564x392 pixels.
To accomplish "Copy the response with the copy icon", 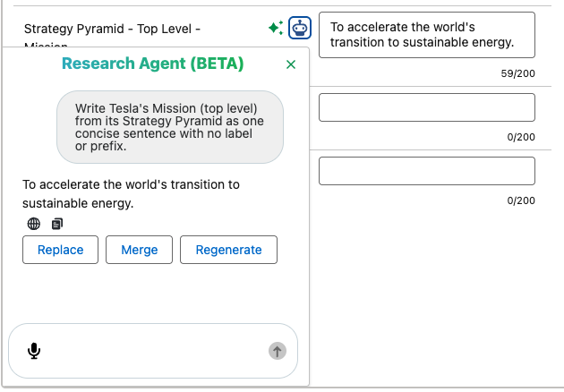I will (x=57, y=224).
